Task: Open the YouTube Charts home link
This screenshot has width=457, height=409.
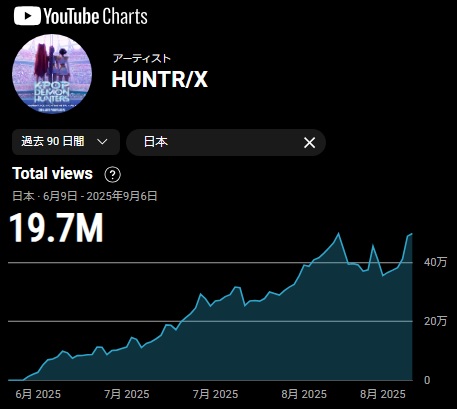Action: point(81,16)
